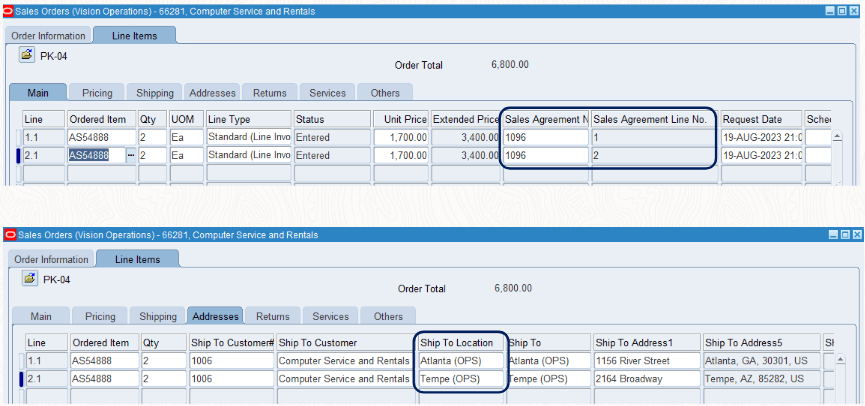The height and width of the screenshot is (406, 865).
Task: Switch to Main sub-tab in bottom window
Action: pyautogui.click(x=41, y=317)
